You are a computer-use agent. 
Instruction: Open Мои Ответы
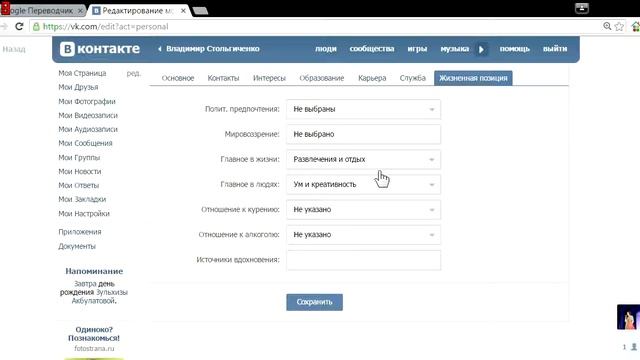[79, 185]
